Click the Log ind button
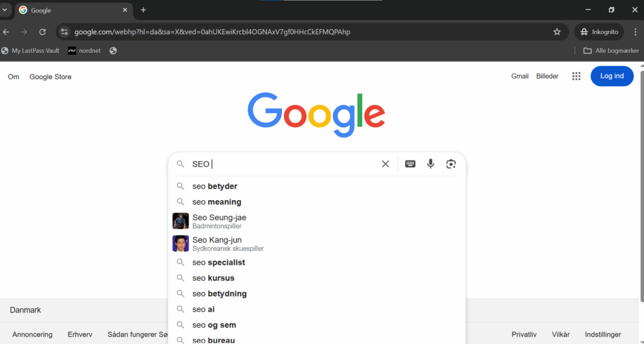Viewport: 644px width, 344px height. click(x=612, y=76)
